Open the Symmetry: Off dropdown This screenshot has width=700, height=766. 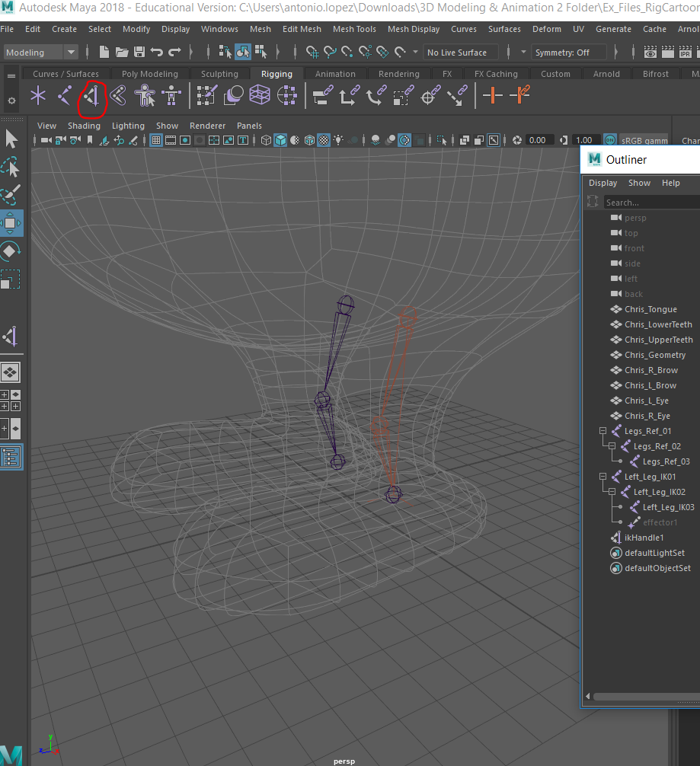click(569, 52)
